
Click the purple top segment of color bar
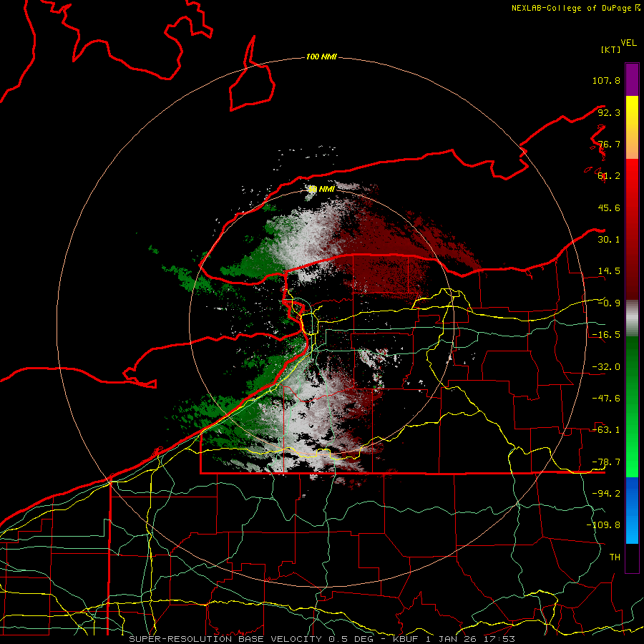pyautogui.click(x=632, y=79)
